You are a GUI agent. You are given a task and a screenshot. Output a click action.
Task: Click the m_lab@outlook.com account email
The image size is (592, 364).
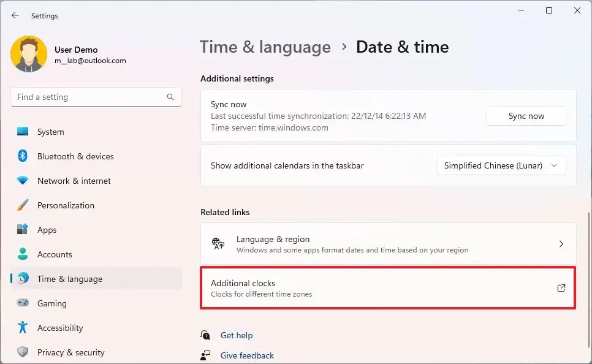90,61
